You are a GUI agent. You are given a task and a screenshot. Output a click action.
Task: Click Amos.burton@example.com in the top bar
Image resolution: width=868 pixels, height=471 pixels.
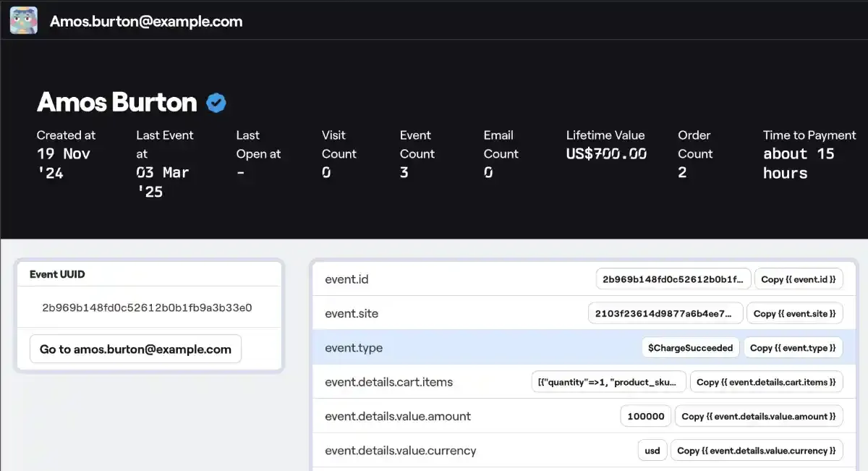[x=145, y=21]
